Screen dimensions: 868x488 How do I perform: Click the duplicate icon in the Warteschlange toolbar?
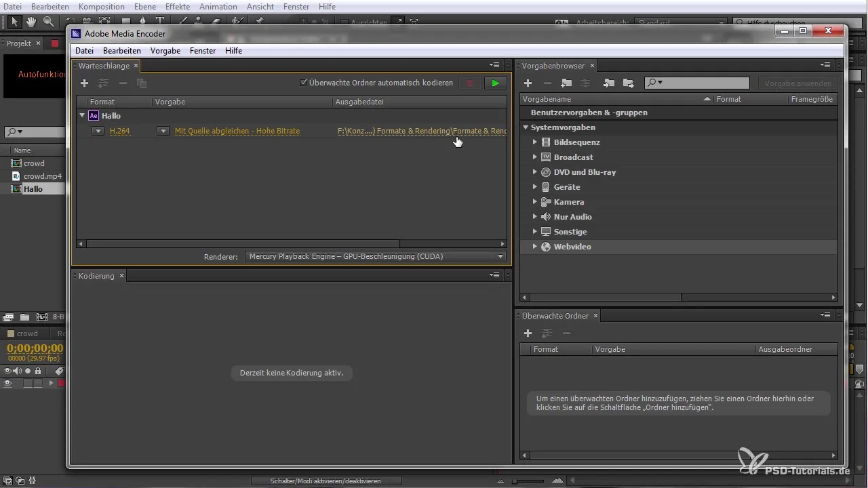point(142,83)
